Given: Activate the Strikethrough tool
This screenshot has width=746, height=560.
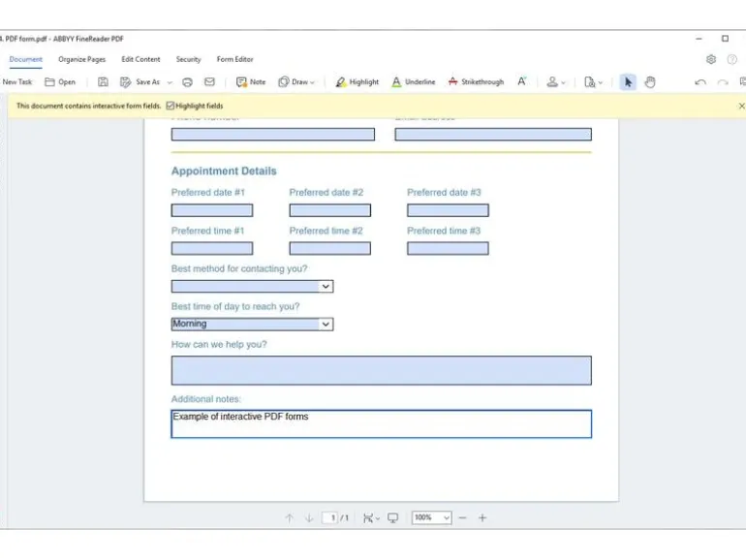Looking at the screenshot, I should pos(476,81).
